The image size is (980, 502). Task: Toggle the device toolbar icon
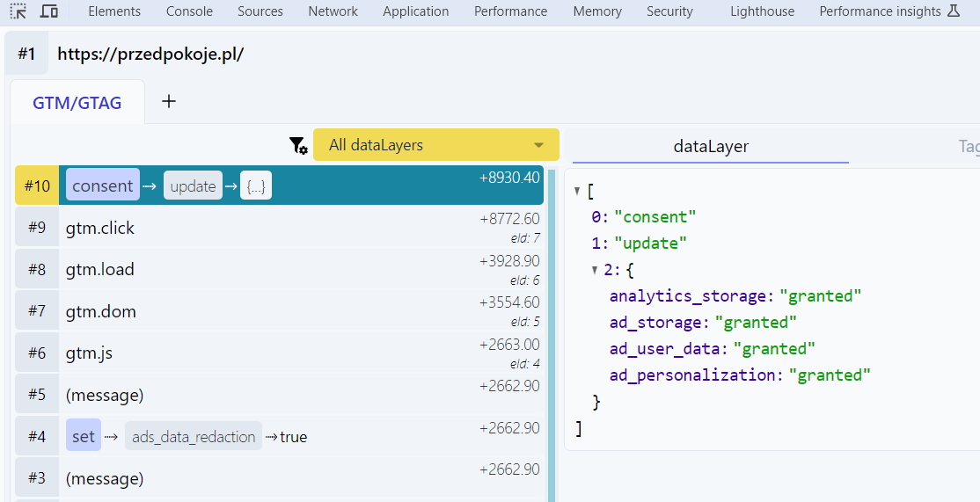tap(49, 11)
